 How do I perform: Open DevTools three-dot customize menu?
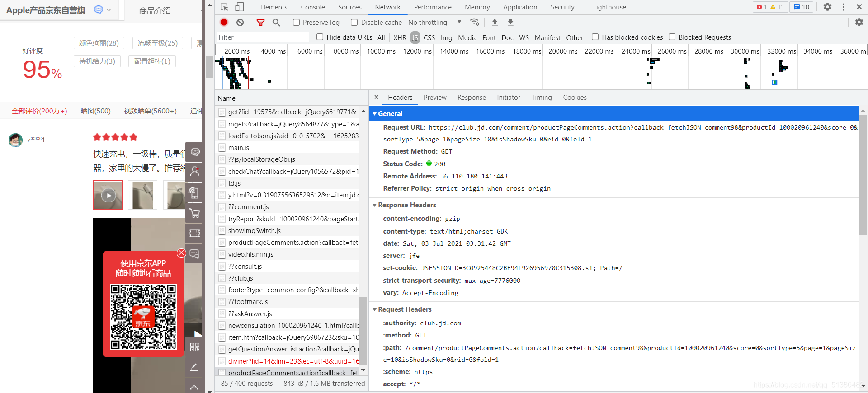(x=844, y=7)
